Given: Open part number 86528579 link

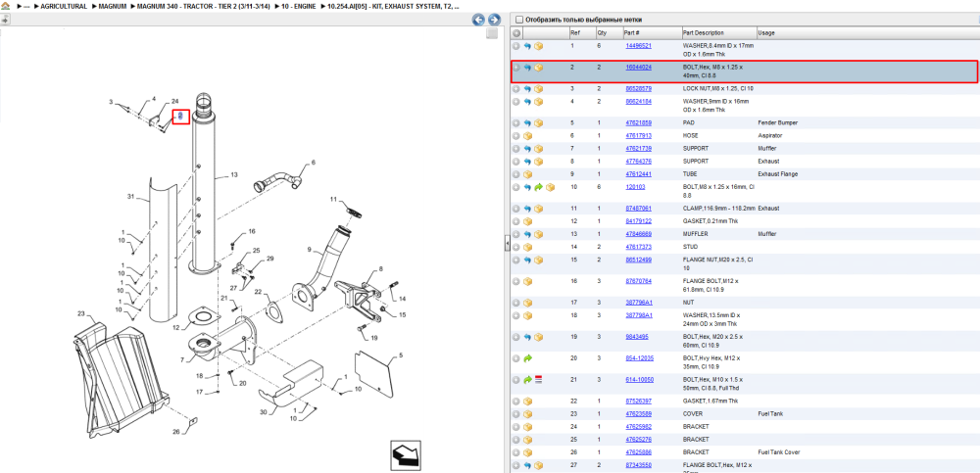Looking at the screenshot, I should coord(639,89).
